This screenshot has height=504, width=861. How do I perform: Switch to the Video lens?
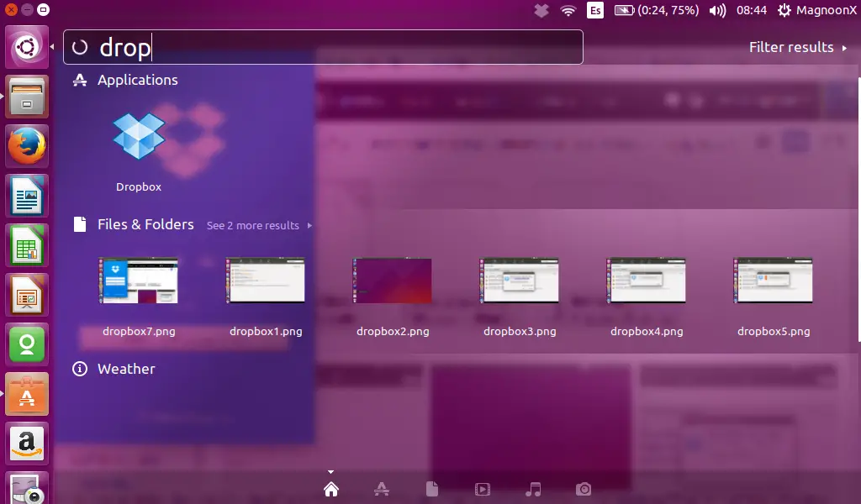click(x=482, y=489)
